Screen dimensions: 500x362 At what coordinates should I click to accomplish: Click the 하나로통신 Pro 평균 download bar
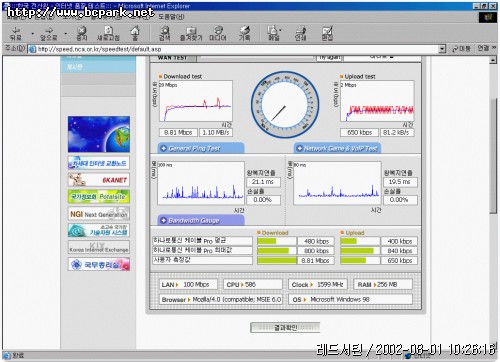click(277, 241)
